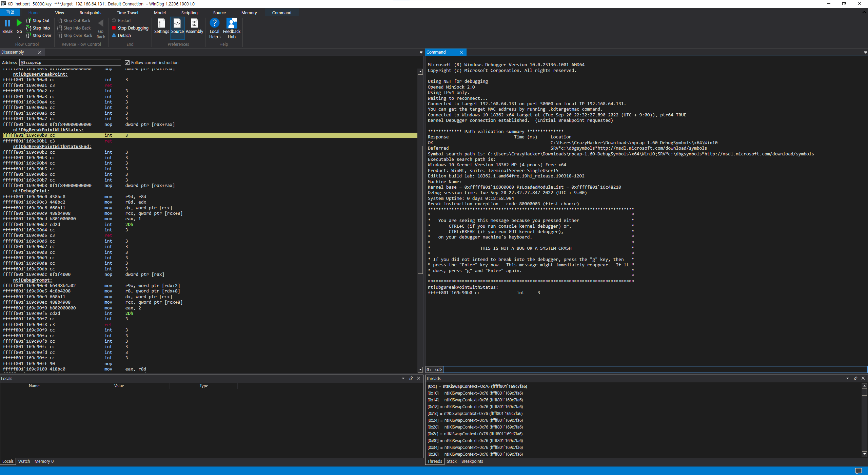Click the Break pause icon

(7, 23)
